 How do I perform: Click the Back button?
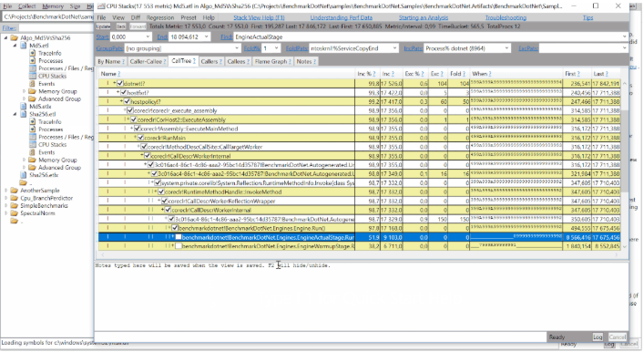click(121, 26)
